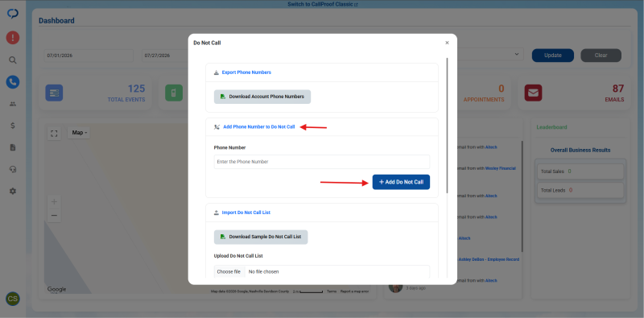Expand the Map type dropdown

[79, 133]
